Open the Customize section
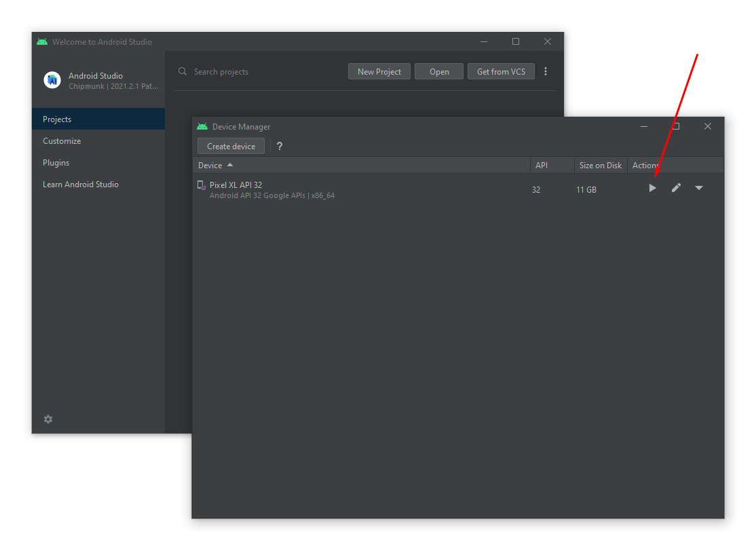Image resolution: width=756 pixels, height=540 pixels. [x=98, y=141]
